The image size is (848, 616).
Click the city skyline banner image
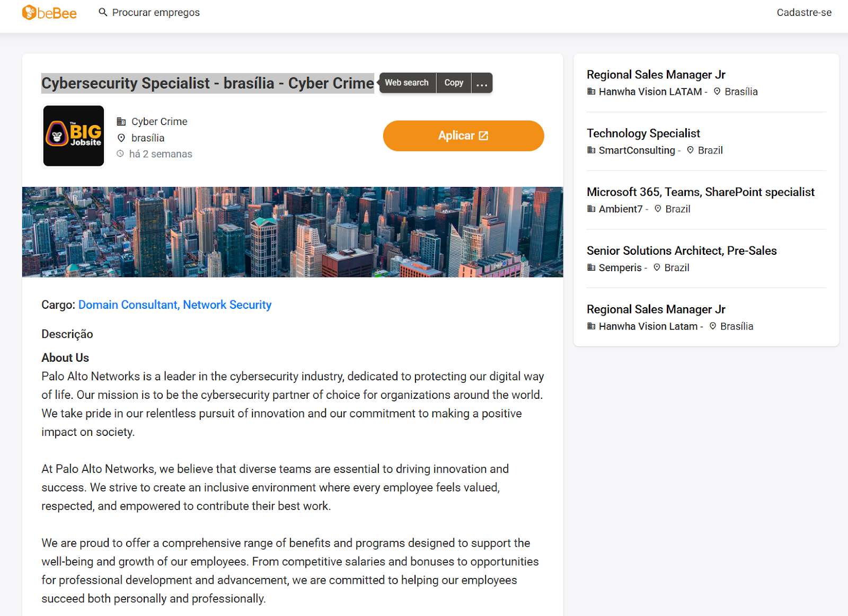pos(293,232)
